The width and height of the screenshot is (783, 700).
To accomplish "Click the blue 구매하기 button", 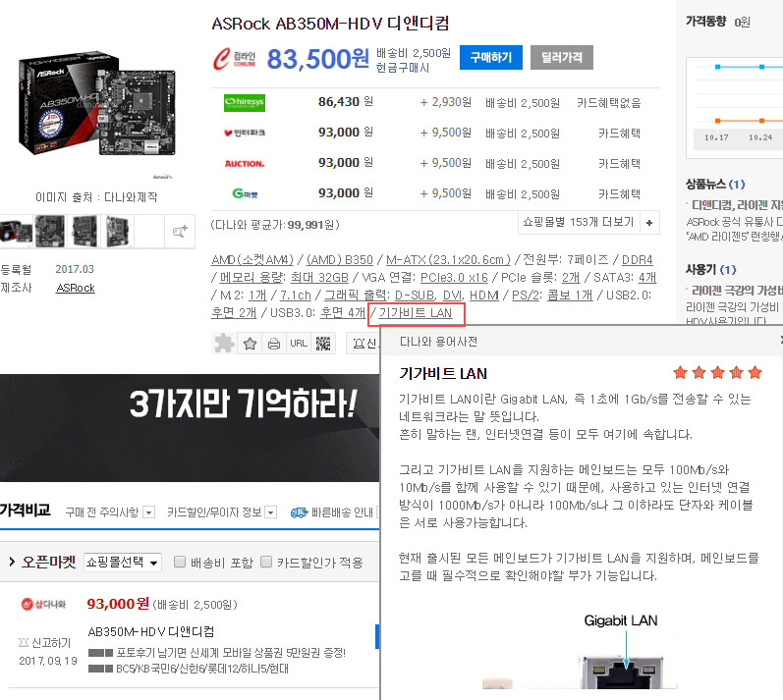I will 490,58.
